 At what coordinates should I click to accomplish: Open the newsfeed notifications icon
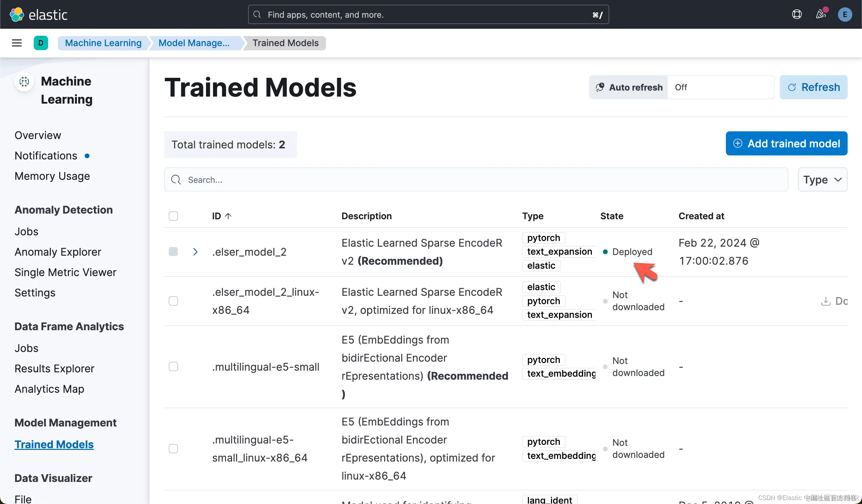(821, 14)
